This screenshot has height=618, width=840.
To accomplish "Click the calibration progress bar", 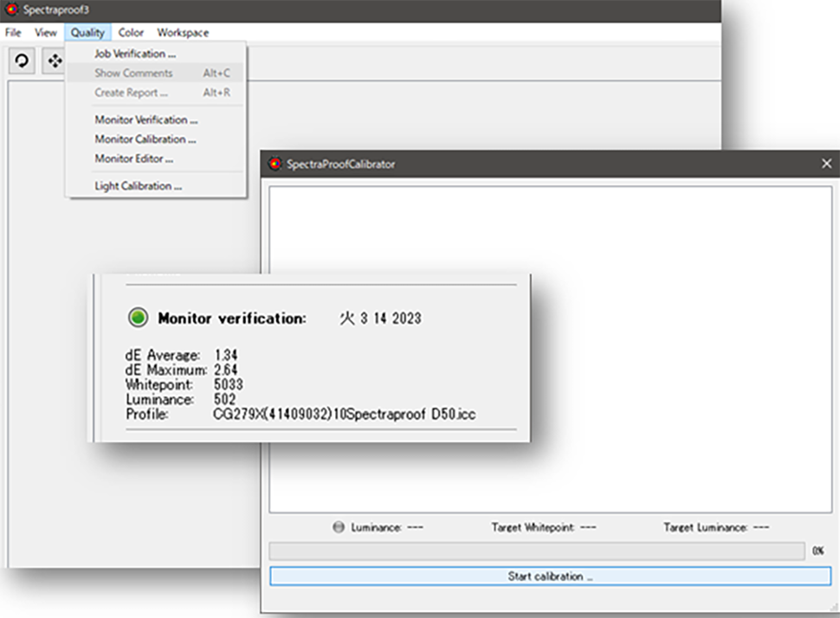I will 537,550.
